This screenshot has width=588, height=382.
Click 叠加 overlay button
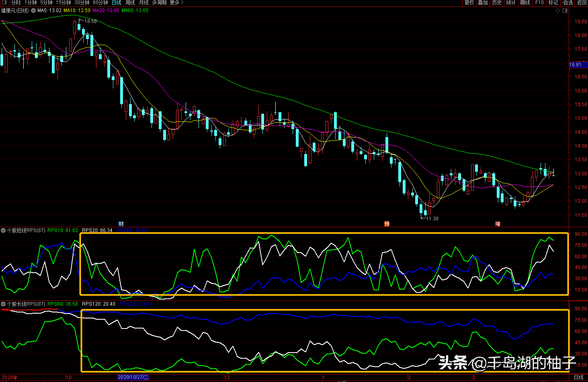tap(483, 2)
